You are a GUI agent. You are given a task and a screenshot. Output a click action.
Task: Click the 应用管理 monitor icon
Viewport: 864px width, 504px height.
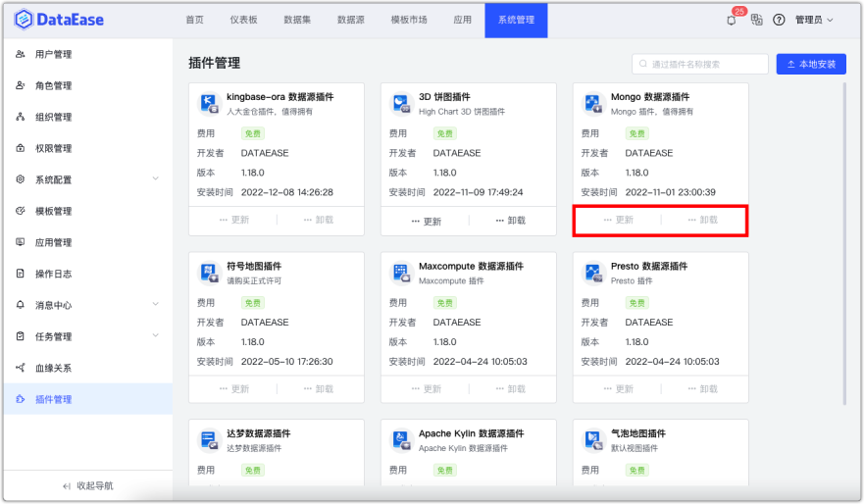[x=21, y=242]
